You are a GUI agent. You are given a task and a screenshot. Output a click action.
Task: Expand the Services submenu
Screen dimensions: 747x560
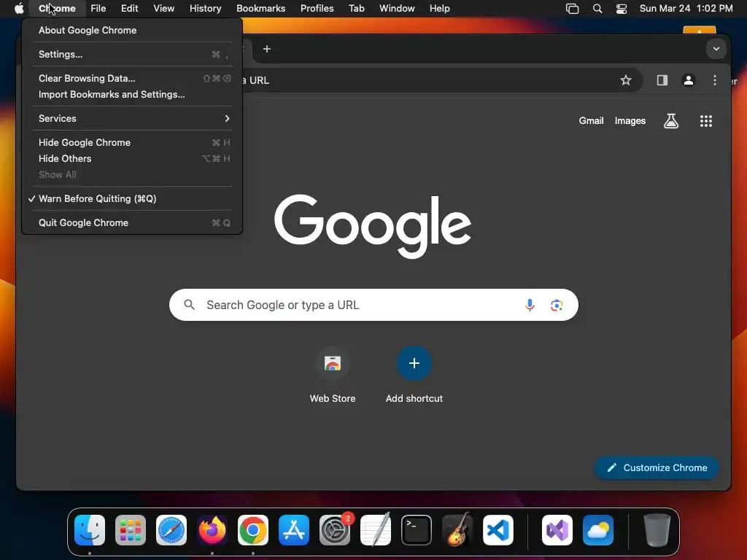coord(132,118)
